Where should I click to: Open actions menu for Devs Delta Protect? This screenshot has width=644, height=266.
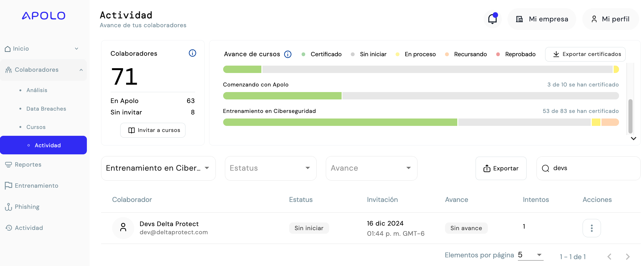pyautogui.click(x=592, y=228)
